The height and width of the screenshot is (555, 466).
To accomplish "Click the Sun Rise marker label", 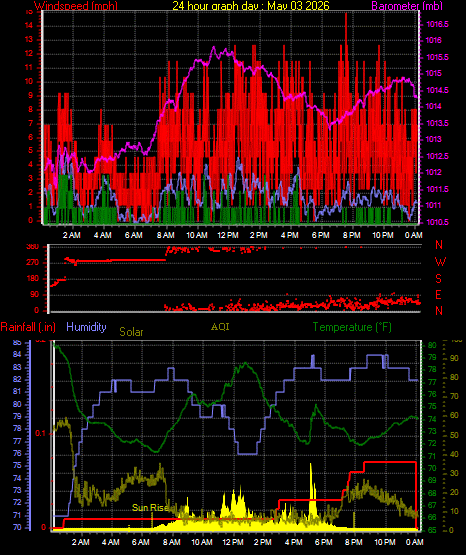I will pyautogui.click(x=154, y=508).
